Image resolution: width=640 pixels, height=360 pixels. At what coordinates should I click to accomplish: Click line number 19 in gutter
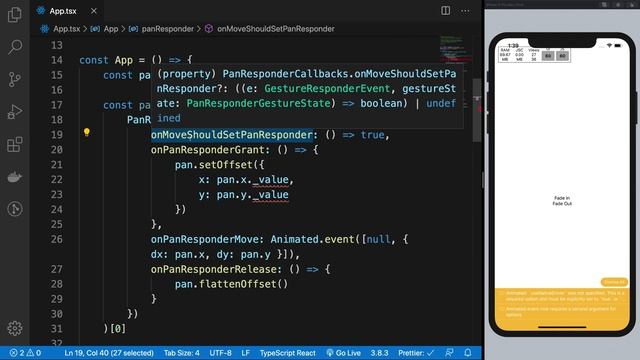click(57, 135)
